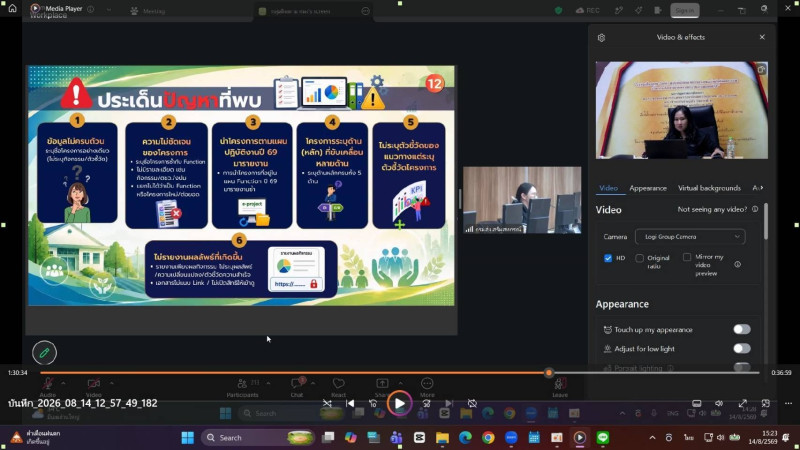The image size is (800, 450).
Task: Click info icon beside Mirror my video preview
Action: 738,264
